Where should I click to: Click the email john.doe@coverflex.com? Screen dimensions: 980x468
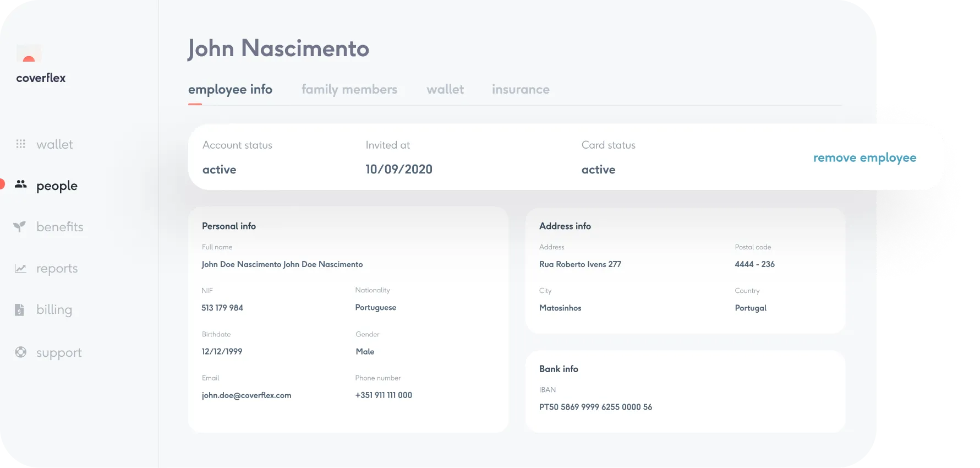[246, 395]
